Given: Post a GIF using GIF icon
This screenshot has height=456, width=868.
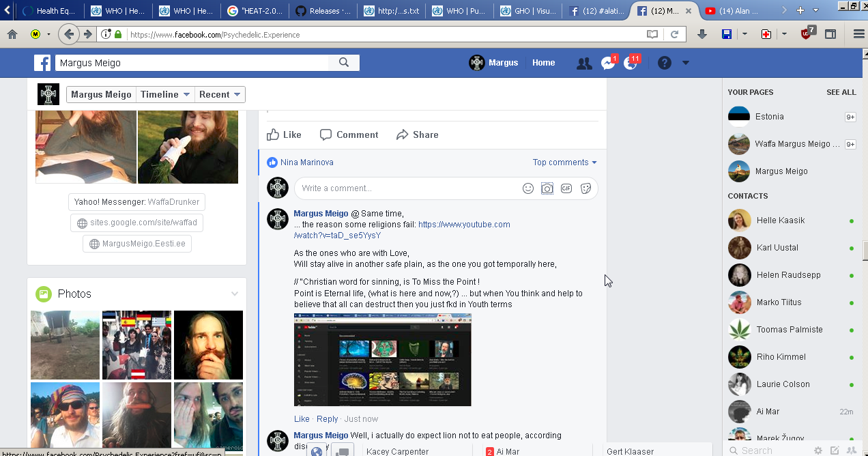Looking at the screenshot, I should pos(566,188).
